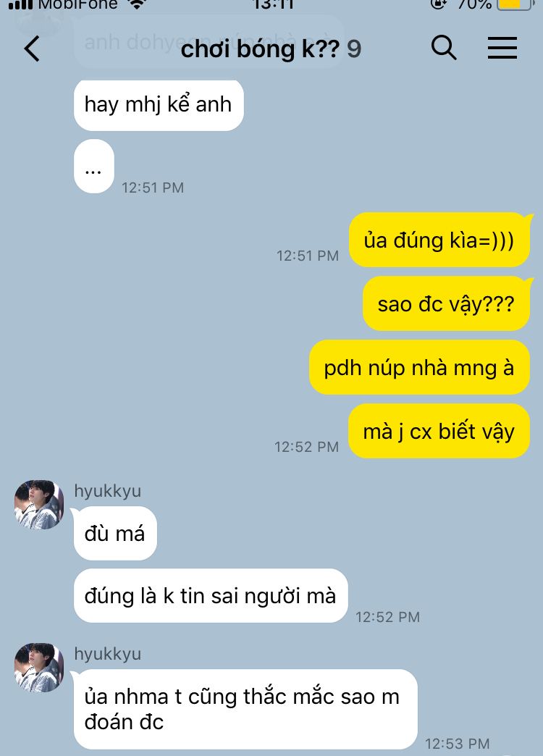Screen dimensions: 543x756
Task: Tap the Wi-Fi icon in the status bar
Action: tap(138, 4)
